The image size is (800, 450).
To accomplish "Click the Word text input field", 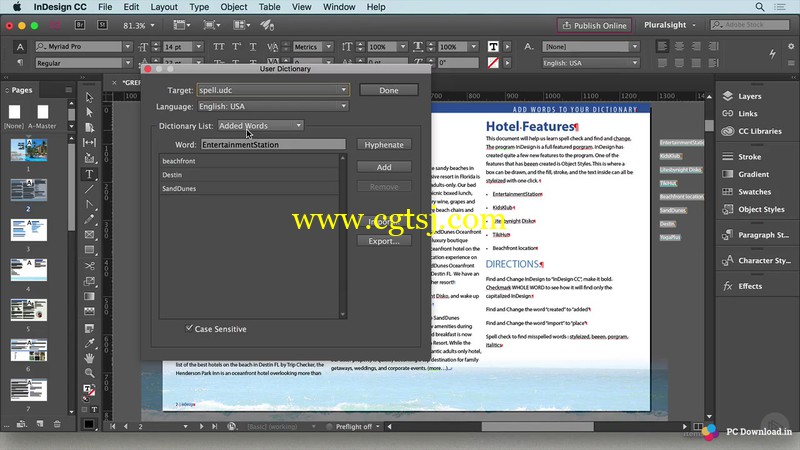I will [x=273, y=145].
